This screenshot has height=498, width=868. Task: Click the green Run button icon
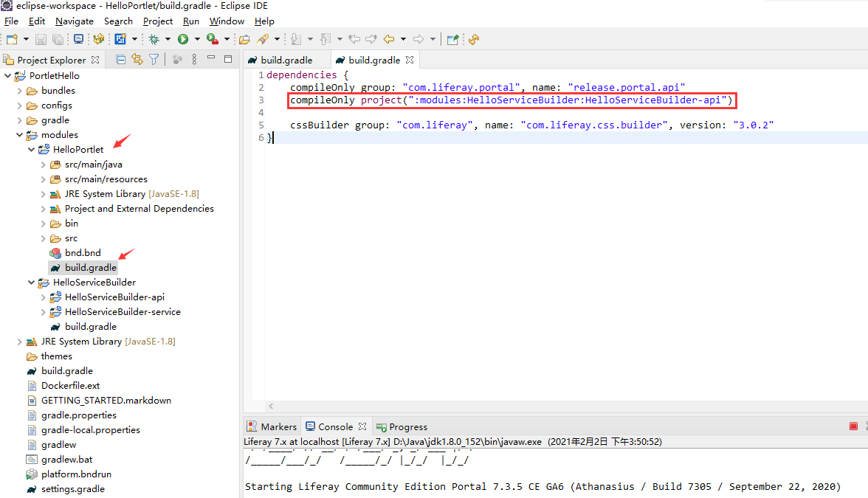183,39
